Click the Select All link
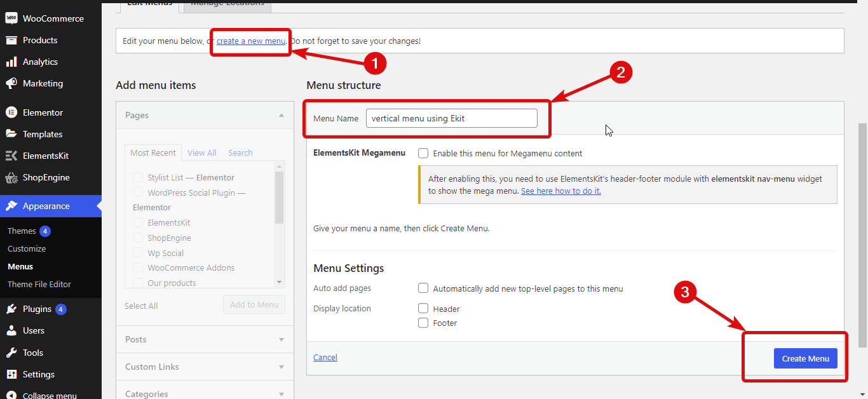This screenshot has height=399, width=868. click(x=141, y=306)
